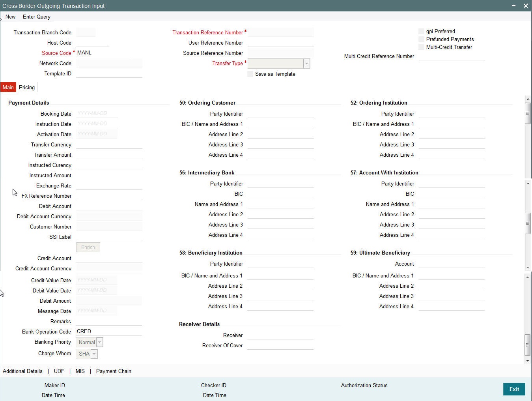Click the Booking Date field
This screenshot has width=532, height=401.
point(97,114)
